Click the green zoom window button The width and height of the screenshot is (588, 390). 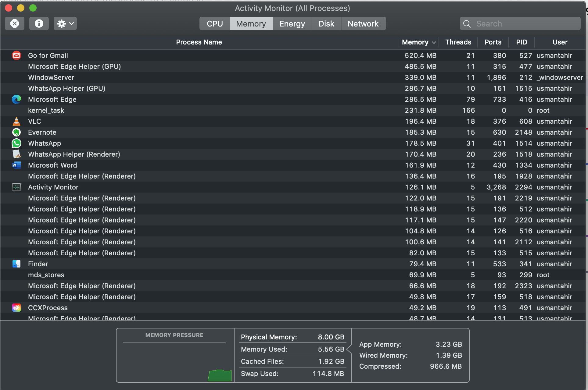coord(33,8)
